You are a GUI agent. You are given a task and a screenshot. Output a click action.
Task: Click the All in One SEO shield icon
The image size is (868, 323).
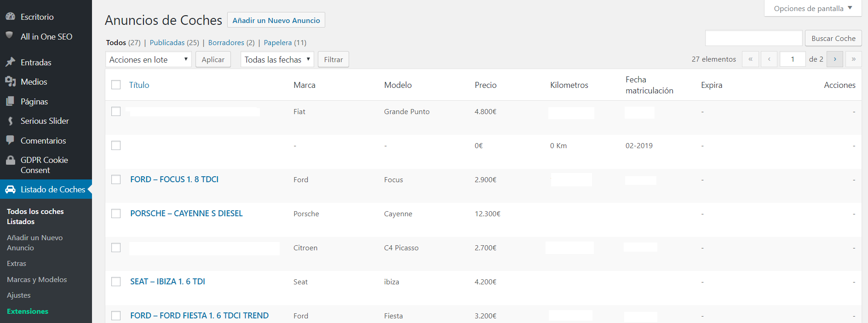(9, 35)
